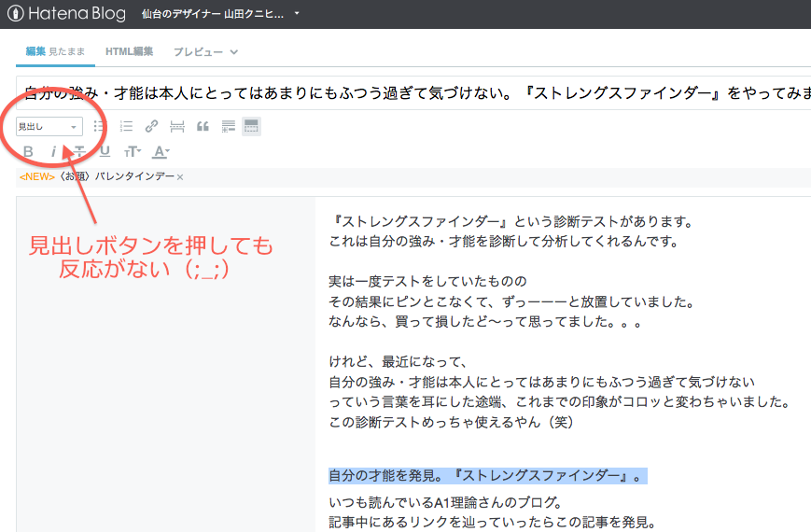This screenshot has width=811, height=532.
Task: Insert a numbered list
Action: coord(126,126)
